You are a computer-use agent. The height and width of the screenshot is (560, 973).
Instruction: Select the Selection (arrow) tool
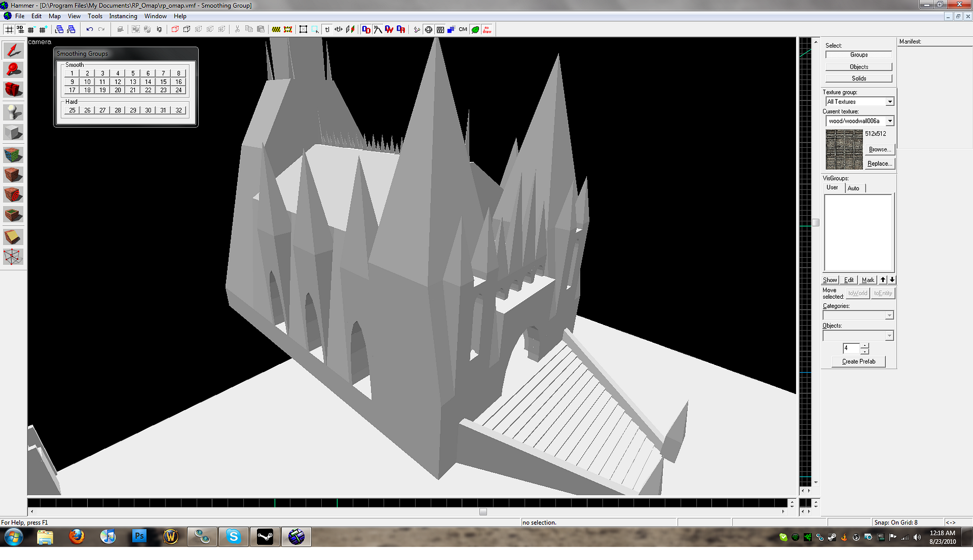pyautogui.click(x=13, y=50)
